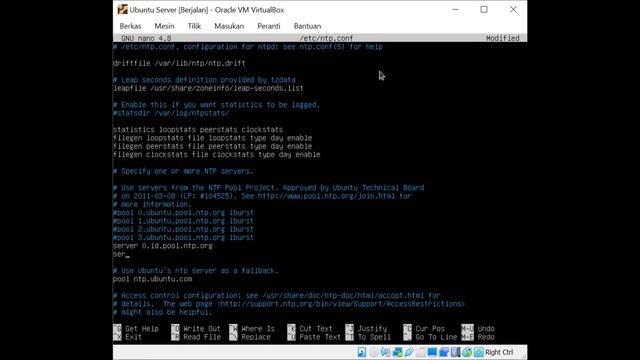
Task: Click the optical disk indicator icon
Action: click(373, 352)
